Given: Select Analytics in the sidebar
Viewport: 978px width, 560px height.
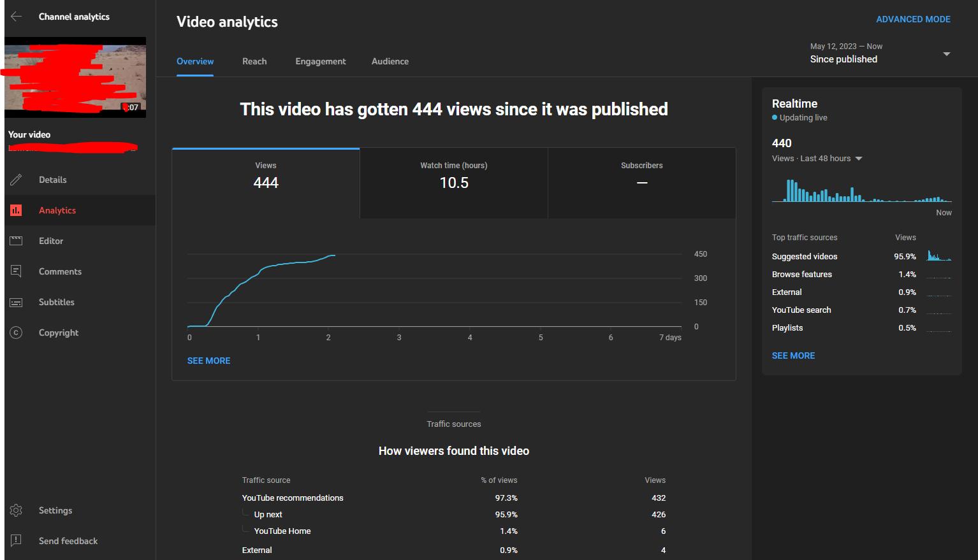Looking at the screenshot, I should click(80, 210).
